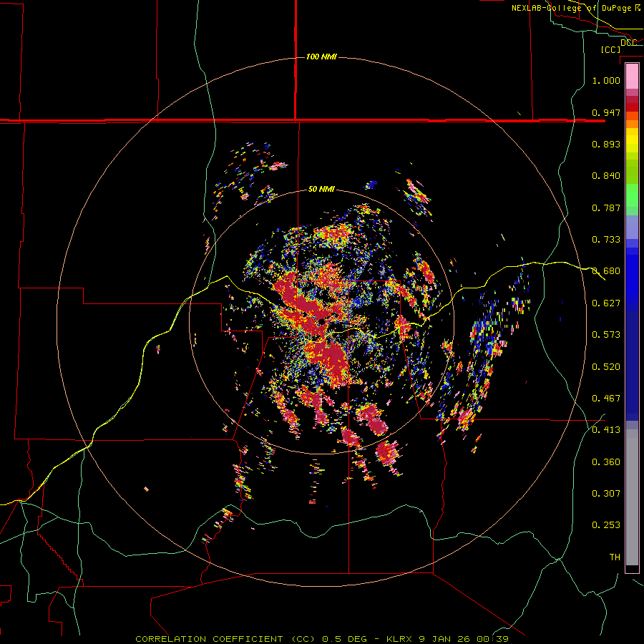Select the 0.360 scale value

pyautogui.click(x=606, y=462)
